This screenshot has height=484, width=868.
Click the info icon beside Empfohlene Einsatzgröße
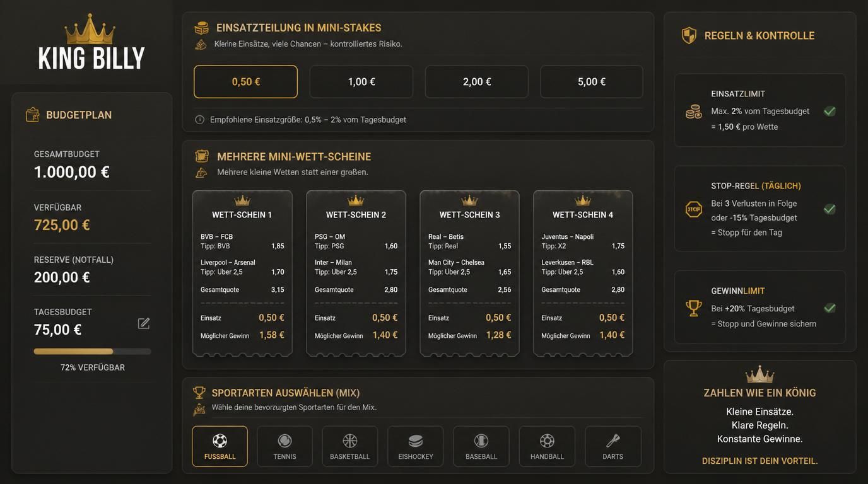point(200,120)
